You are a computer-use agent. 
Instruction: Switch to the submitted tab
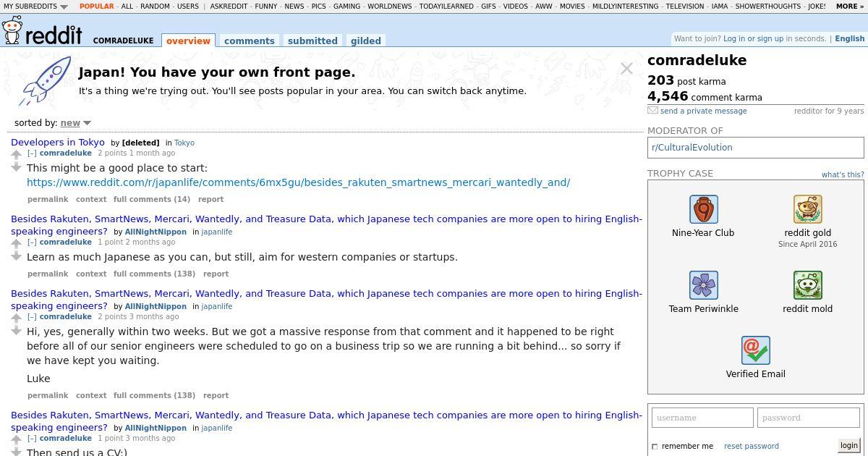312,41
